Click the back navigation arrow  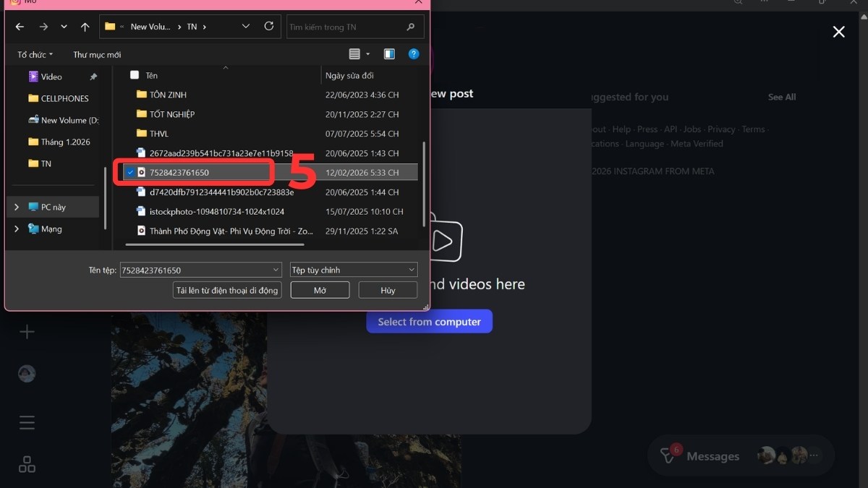tap(20, 26)
